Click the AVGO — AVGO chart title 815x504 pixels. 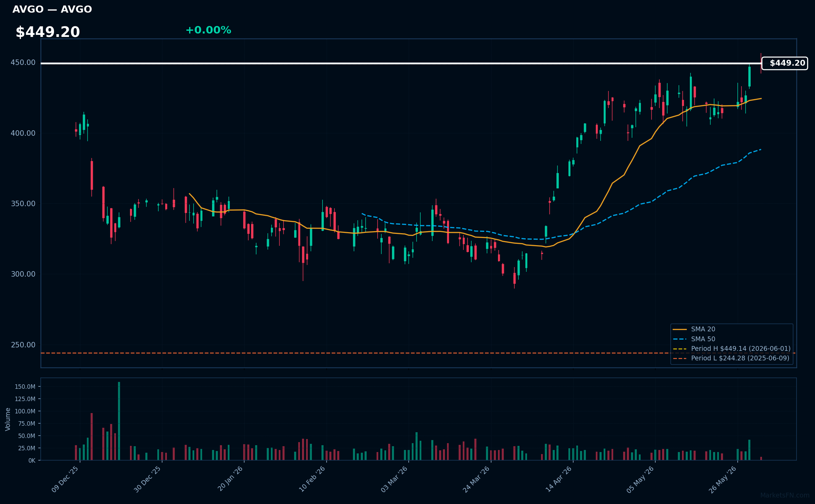tap(52, 9)
